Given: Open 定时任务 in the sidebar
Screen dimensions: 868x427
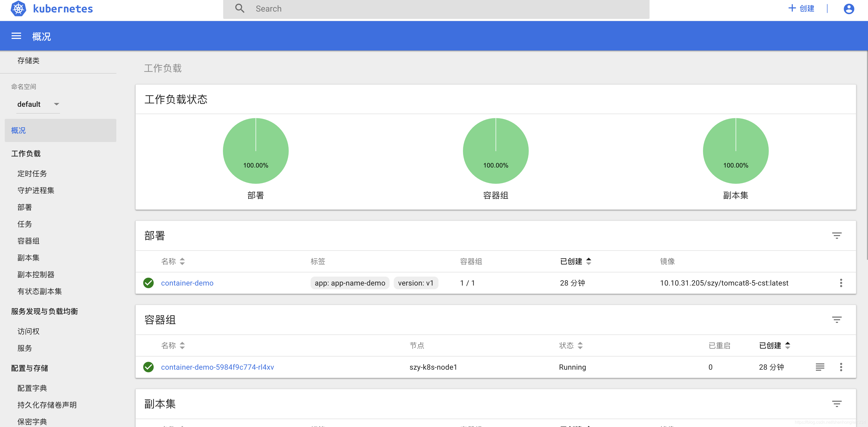Looking at the screenshot, I should (x=32, y=174).
